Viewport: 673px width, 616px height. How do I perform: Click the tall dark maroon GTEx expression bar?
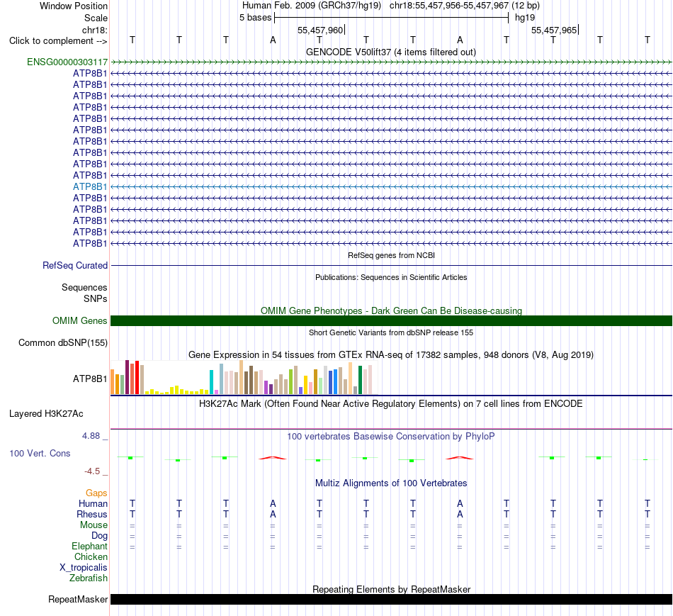[x=127, y=377]
